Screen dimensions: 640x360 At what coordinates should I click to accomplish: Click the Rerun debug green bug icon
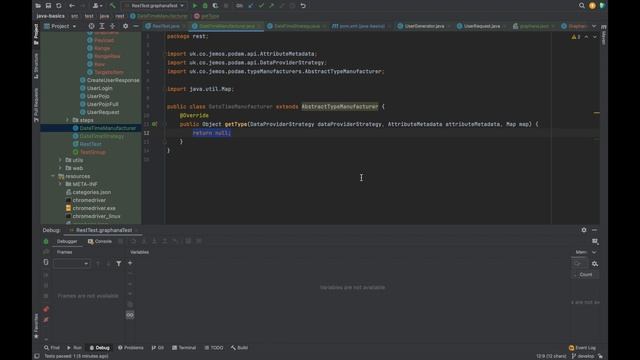click(46, 242)
